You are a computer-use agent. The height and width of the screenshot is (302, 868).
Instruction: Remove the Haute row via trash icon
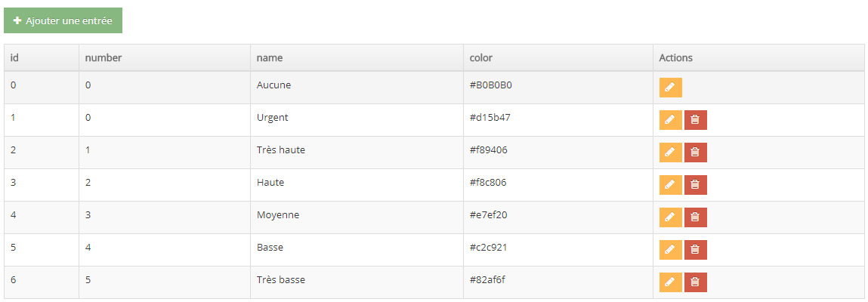tap(695, 185)
